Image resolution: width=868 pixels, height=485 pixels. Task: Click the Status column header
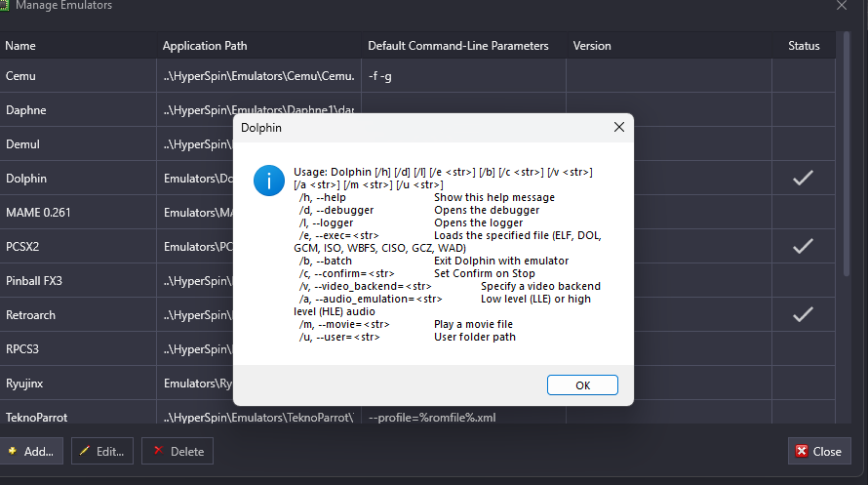click(x=804, y=46)
